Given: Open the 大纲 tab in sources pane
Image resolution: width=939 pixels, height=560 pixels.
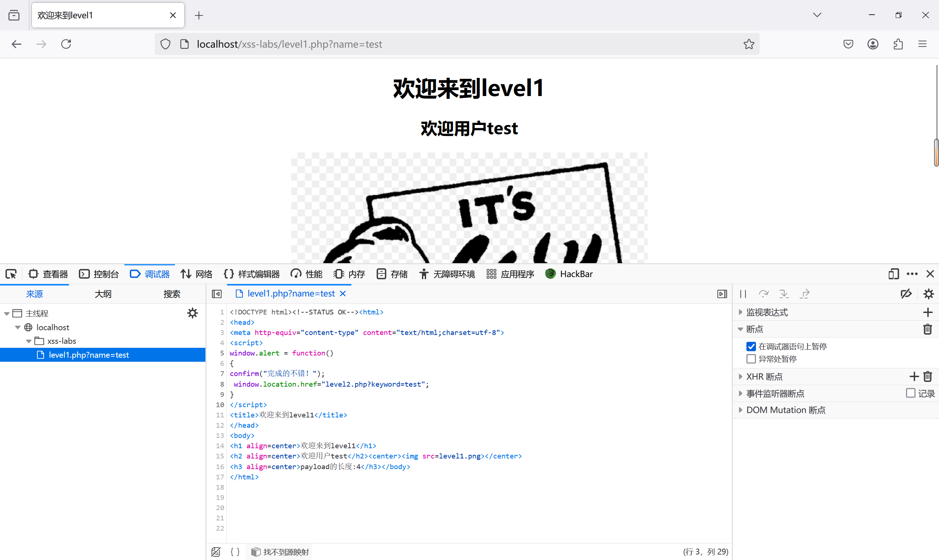Looking at the screenshot, I should click(103, 294).
